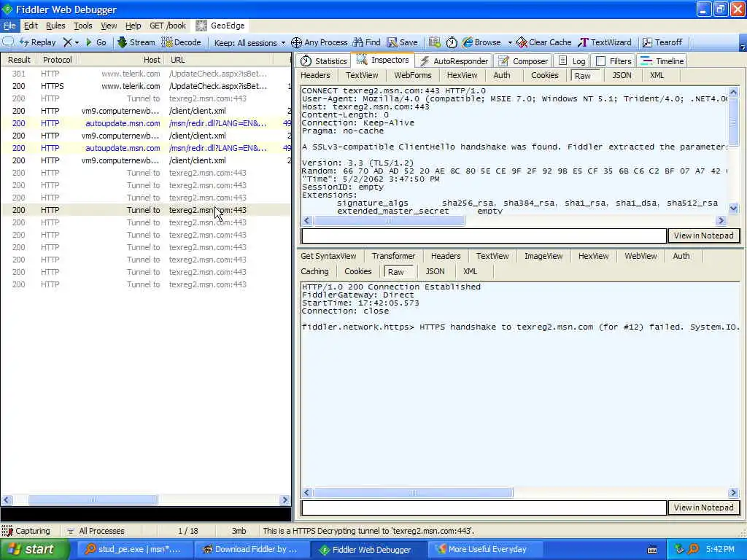Select the response Caching tab
Image resolution: width=747 pixels, height=560 pixels.
(314, 271)
